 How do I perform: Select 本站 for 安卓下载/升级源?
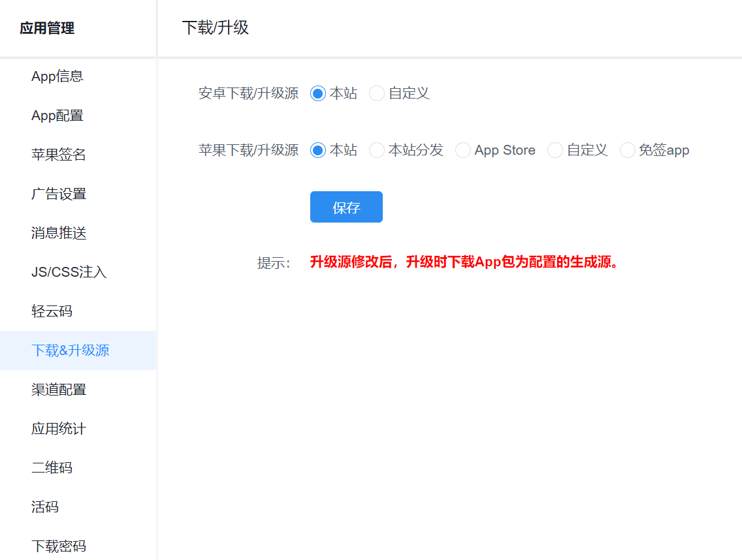(x=318, y=94)
